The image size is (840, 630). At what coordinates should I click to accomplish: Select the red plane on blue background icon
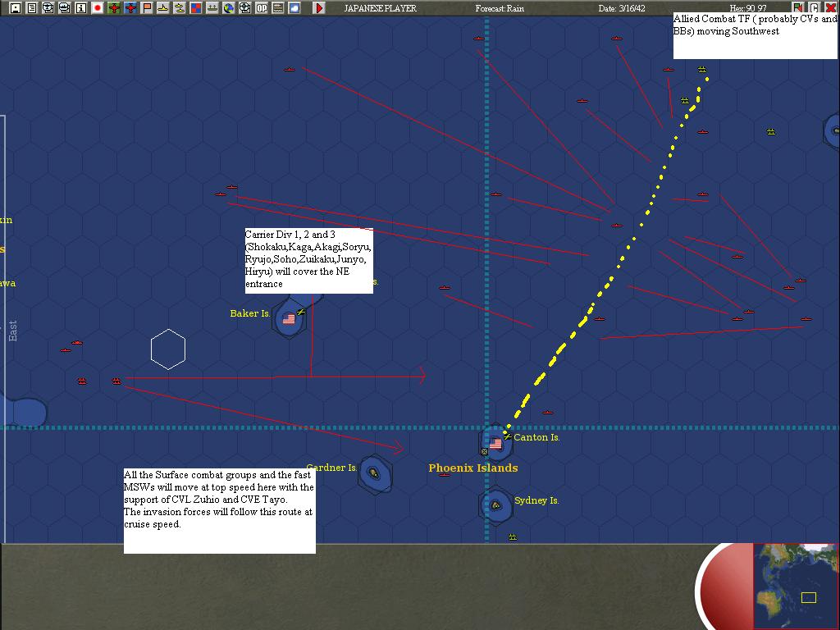130,8
